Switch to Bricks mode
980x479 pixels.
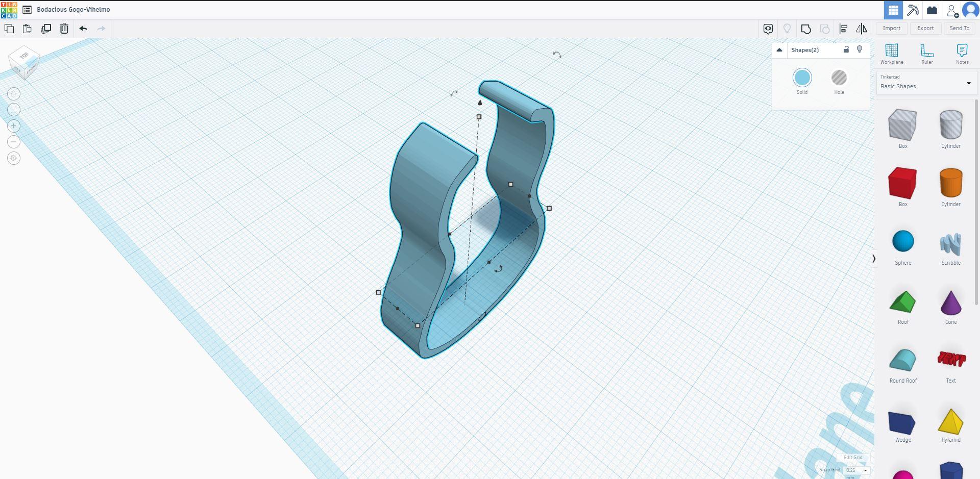click(x=932, y=10)
